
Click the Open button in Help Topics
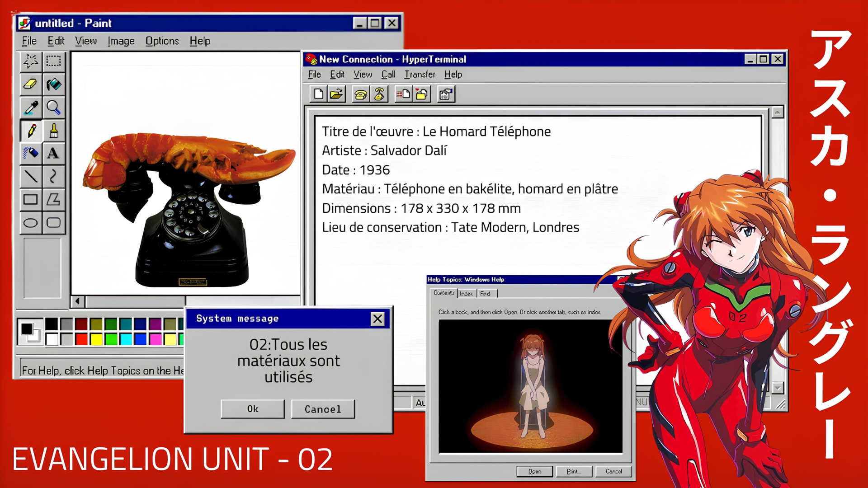(535, 471)
